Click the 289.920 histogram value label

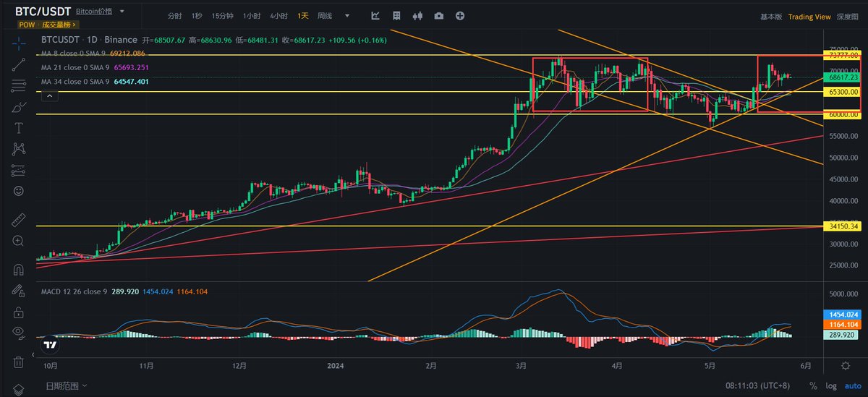pyautogui.click(x=842, y=336)
